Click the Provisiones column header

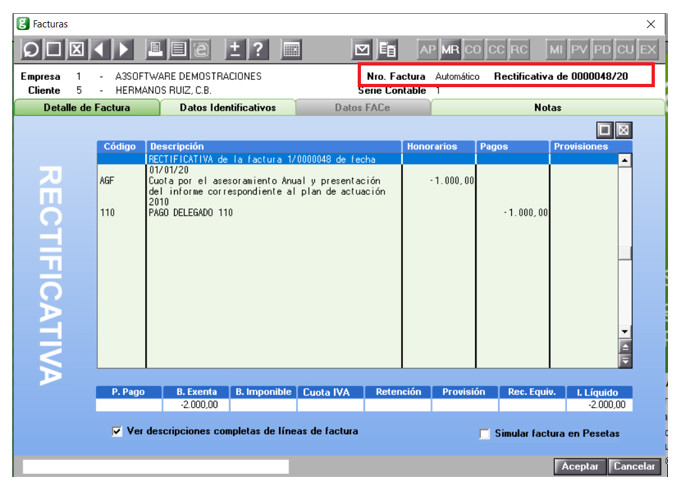coord(591,147)
